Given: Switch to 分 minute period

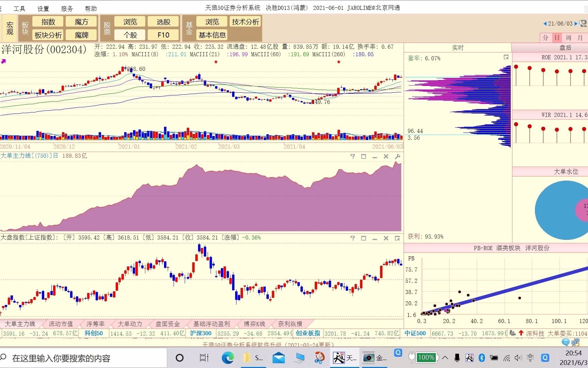Looking at the screenshot, I should click(546, 37).
